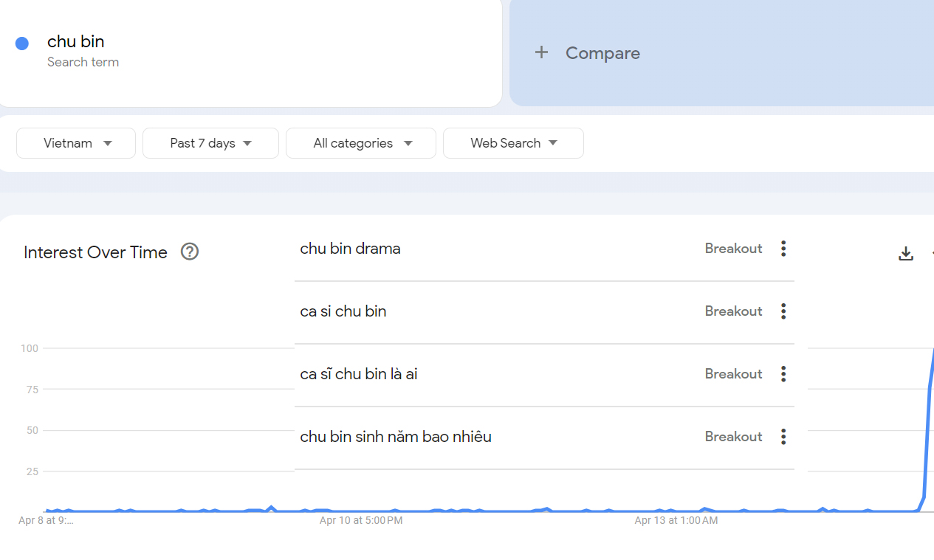Edit the "chu bin" search term field

pos(76,42)
